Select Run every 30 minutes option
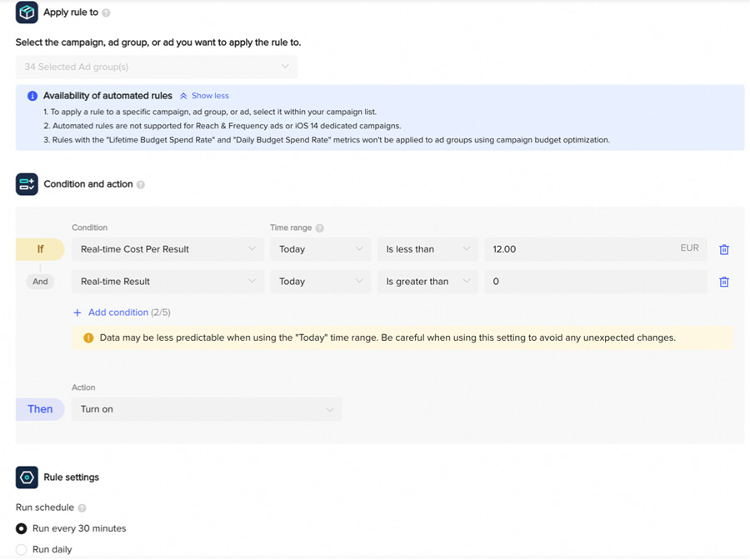Viewport: 750px width, 560px height. (22, 528)
